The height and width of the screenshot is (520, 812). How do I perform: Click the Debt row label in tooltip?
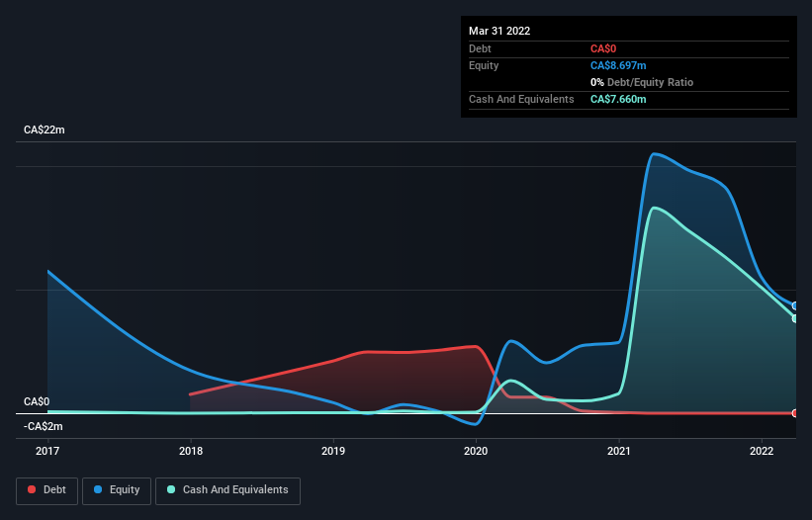480,48
